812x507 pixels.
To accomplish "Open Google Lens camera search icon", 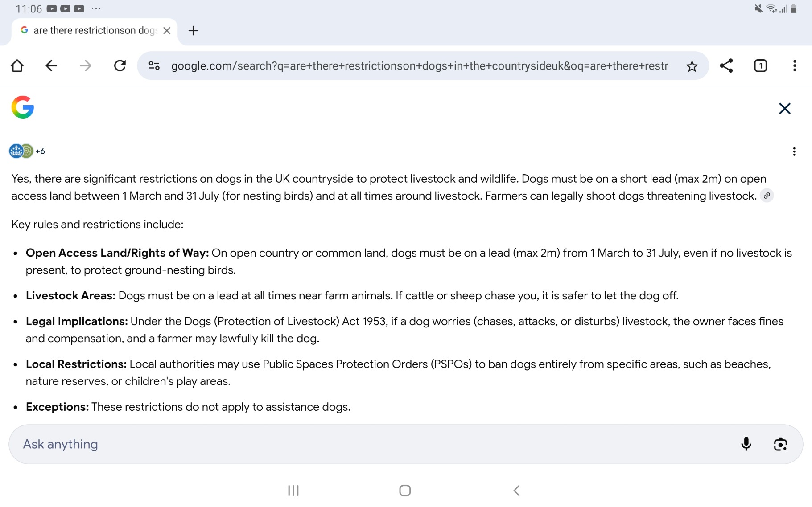I will point(780,444).
